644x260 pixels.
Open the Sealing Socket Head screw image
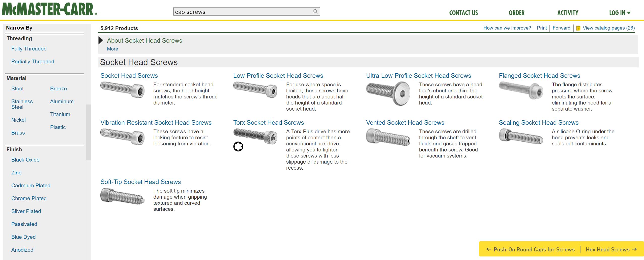click(521, 136)
